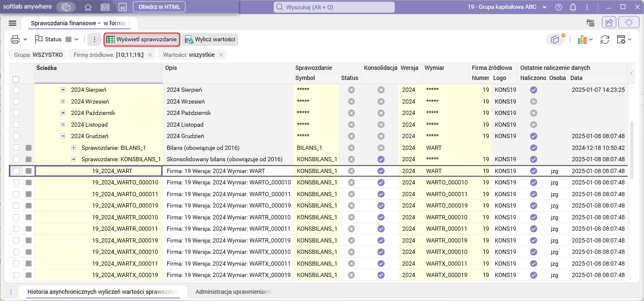Open the hamburger menu icon
The height and width of the screenshot is (301, 644).
click(12, 23)
